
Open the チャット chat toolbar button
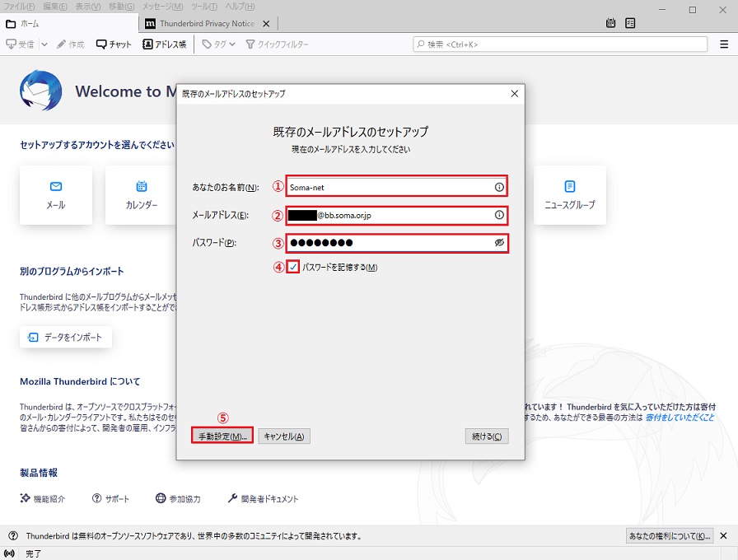pyautogui.click(x=114, y=44)
